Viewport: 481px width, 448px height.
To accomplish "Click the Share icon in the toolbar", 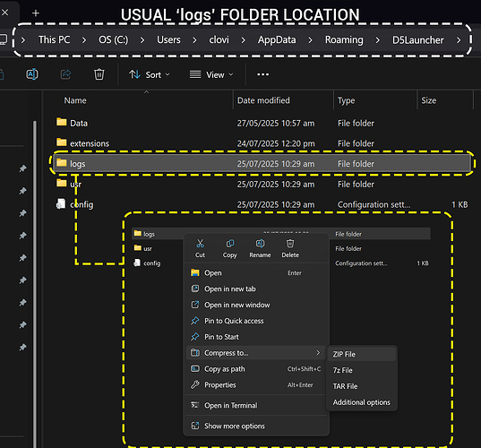I will (x=65, y=74).
